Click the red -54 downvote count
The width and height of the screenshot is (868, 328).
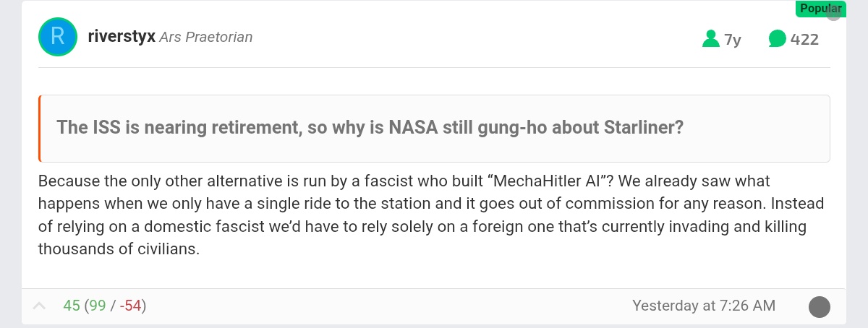pyautogui.click(x=130, y=306)
